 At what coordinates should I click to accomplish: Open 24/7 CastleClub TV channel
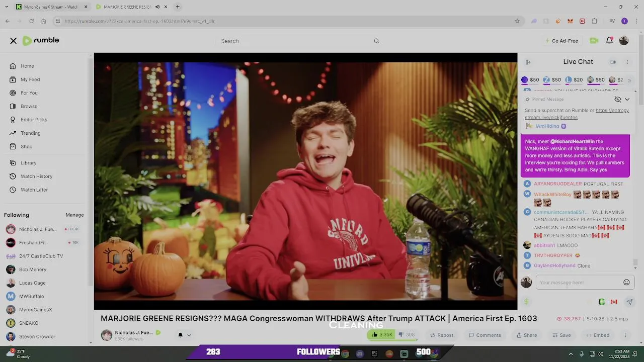pyautogui.click(x=34, y=256)
